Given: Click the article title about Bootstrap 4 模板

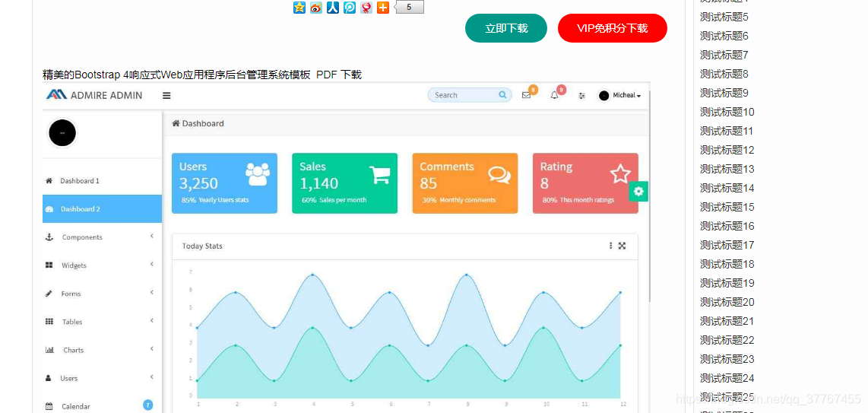Looking at the screenshot, I should 202,75.
